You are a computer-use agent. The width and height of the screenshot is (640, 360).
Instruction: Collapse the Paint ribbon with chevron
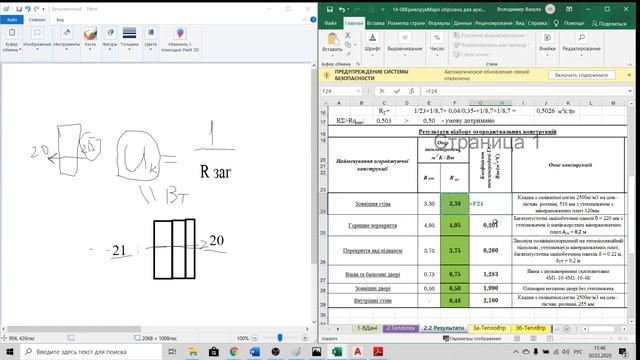[304, 20]
